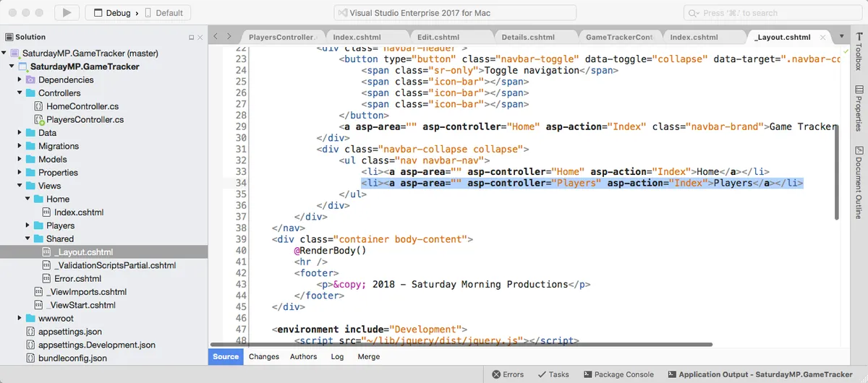The height and width of the screenshot is (383, 868).
Task: Click the Solution pad header icon
Action: tap(9, 37)
